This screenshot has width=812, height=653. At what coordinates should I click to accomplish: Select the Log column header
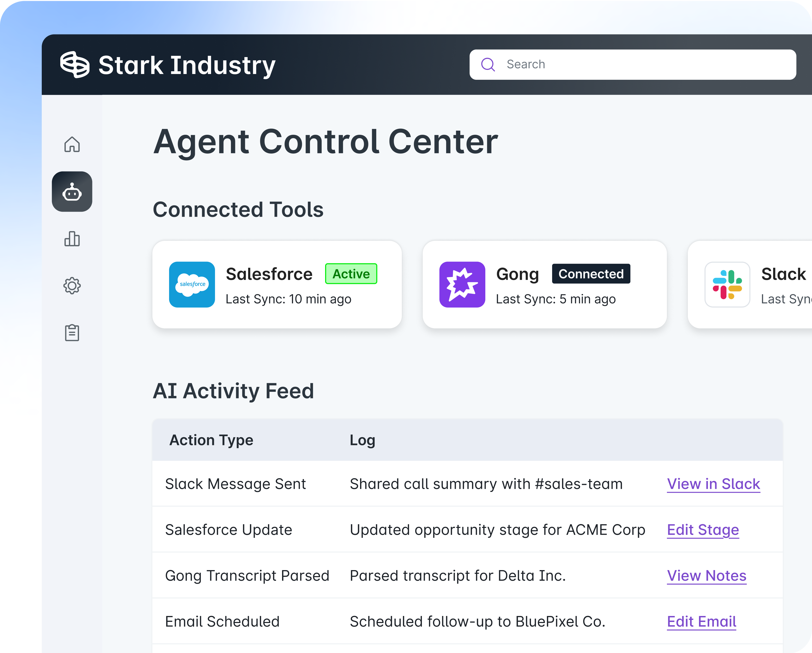click(x=362, y=440)
